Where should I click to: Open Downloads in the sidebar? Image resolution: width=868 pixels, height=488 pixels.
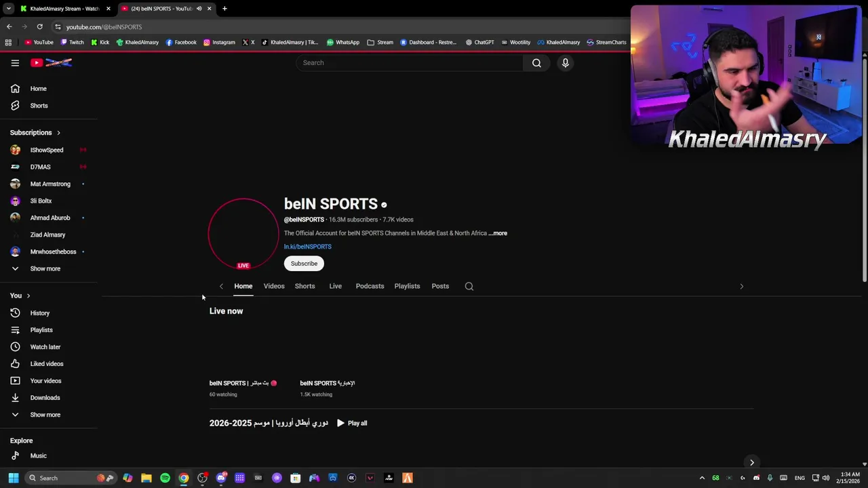(49, 398)
